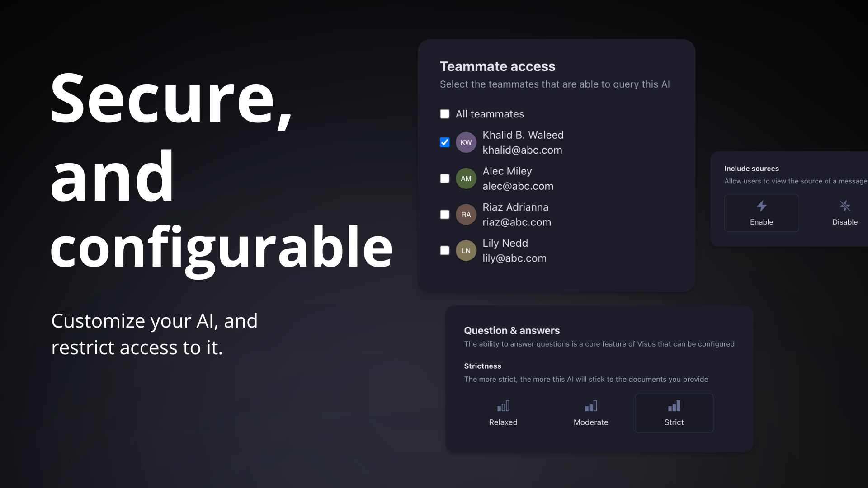
Task: Check the All teammates checkbox
Action: click(x=445, y=114)
